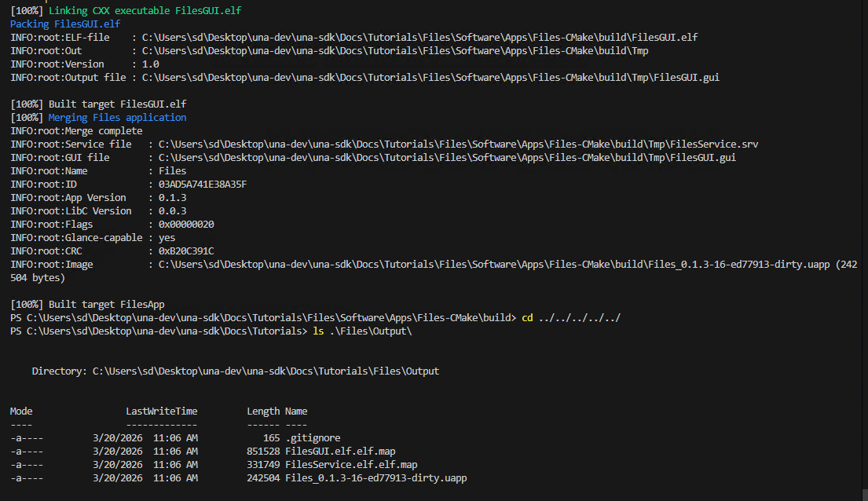Click the Packing FilesGUI.elf text
The width and height of the screenshot is (868, 501).
tap(64, 24)
